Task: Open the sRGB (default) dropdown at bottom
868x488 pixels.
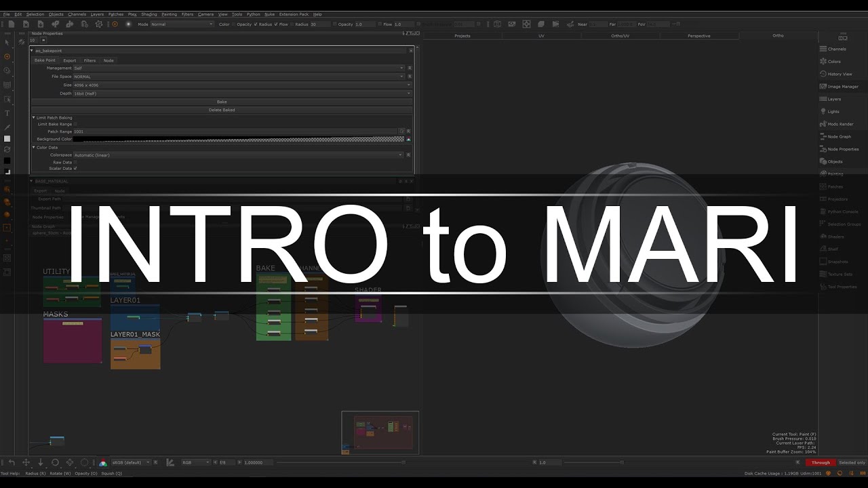Action: tap(130, 462)
